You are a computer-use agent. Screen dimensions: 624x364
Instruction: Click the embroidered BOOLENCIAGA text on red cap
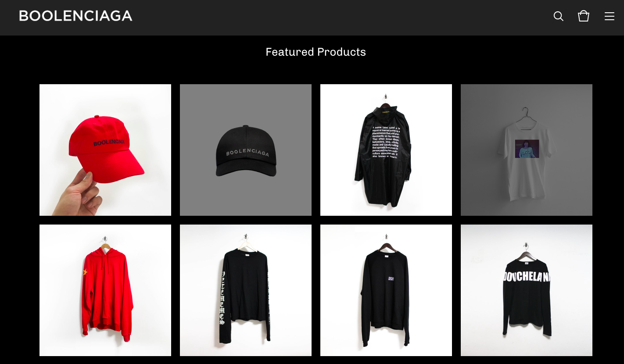pyautogui.click(x=109, y=143)
